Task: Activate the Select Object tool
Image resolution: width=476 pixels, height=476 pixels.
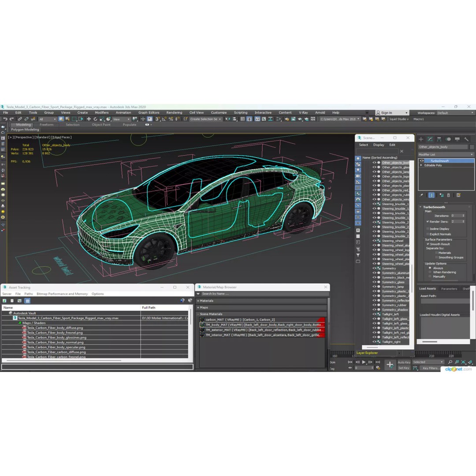Action: click(61, 119)
